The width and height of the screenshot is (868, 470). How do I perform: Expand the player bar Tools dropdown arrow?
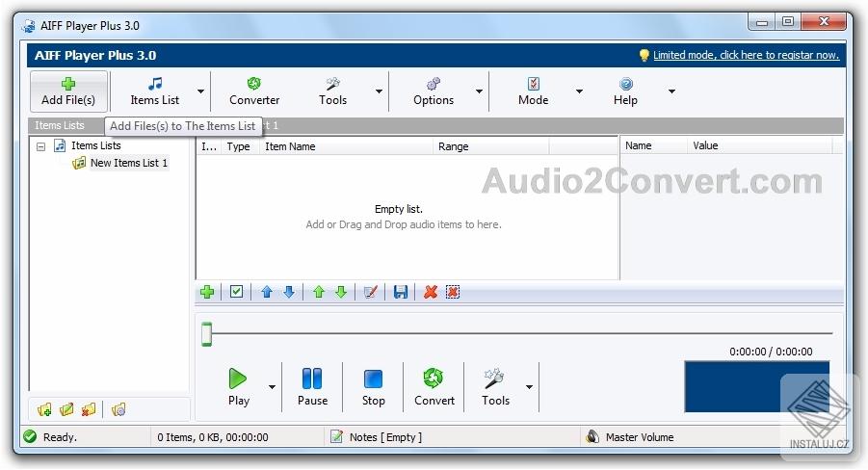pos(530,387)
